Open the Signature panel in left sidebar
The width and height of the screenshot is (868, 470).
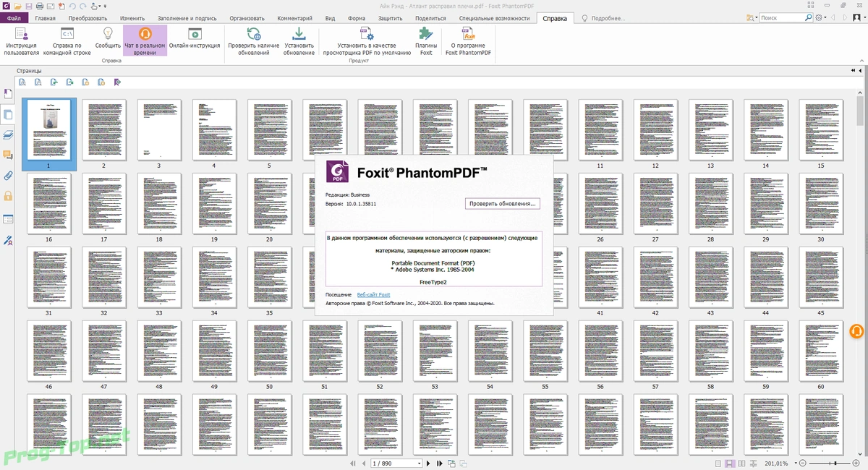8,240
